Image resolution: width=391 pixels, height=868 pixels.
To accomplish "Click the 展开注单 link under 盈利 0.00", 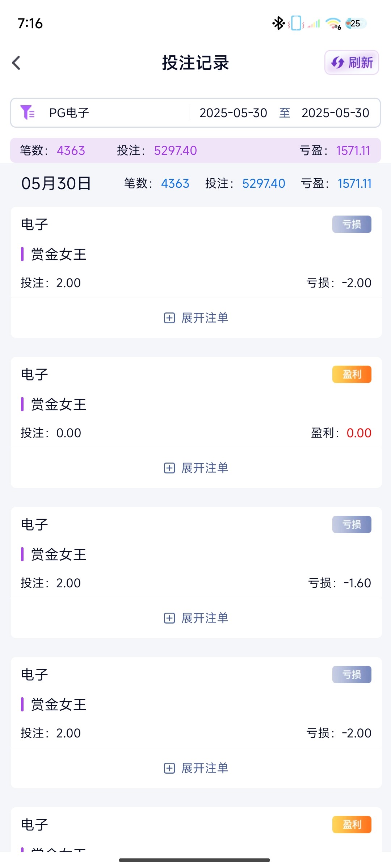I will click(205, 468).
